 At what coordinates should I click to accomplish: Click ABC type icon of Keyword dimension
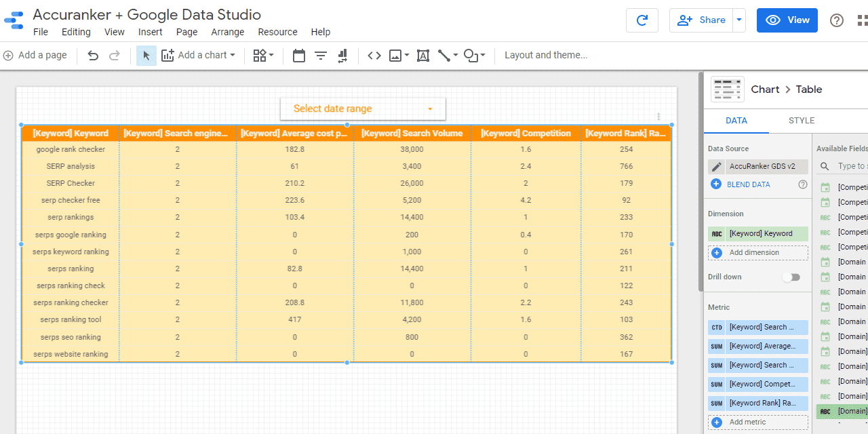pos(717,233)
